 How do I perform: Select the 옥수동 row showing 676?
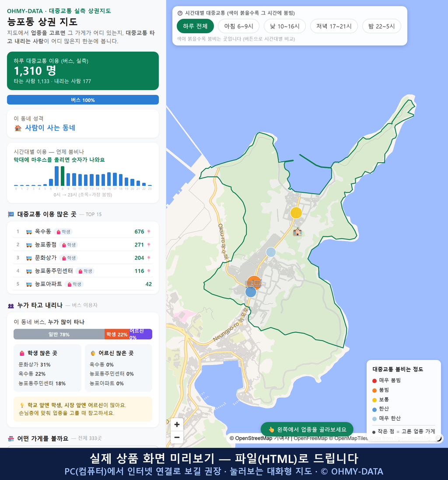(83, 232)
